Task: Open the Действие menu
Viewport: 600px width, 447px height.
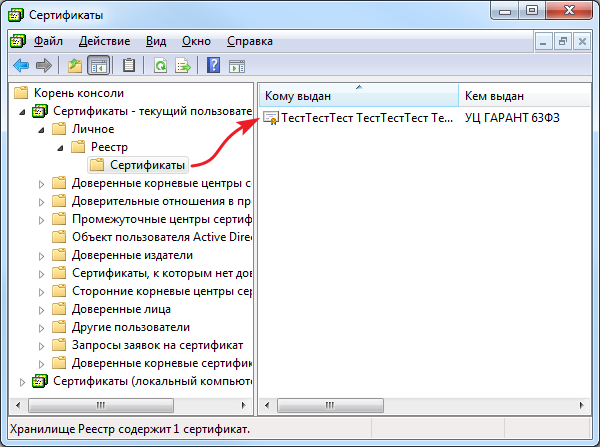Action: point(106,42)
